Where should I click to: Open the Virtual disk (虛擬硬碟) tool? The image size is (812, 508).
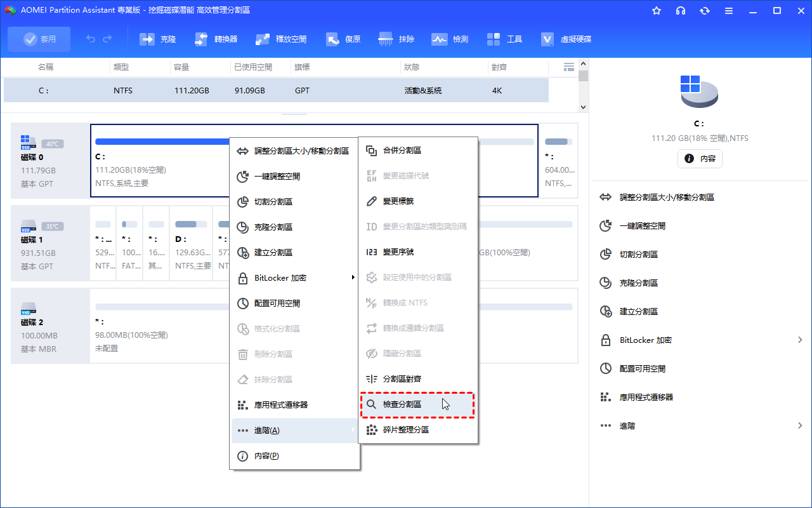(x=548, y=39)
